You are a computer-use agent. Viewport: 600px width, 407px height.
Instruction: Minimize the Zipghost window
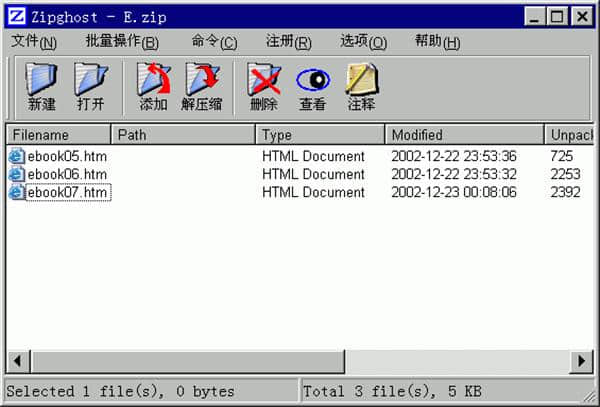point(534,17)
